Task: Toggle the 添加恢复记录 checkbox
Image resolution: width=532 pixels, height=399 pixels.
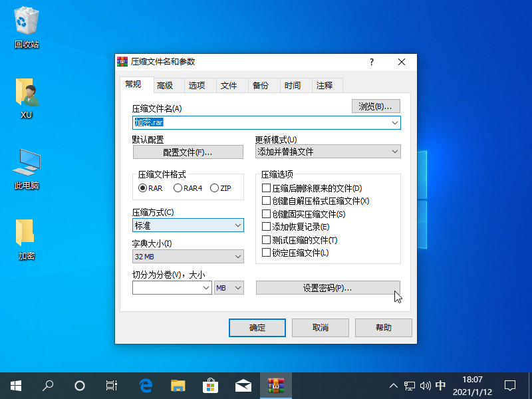Action: (x=267, y=227)
